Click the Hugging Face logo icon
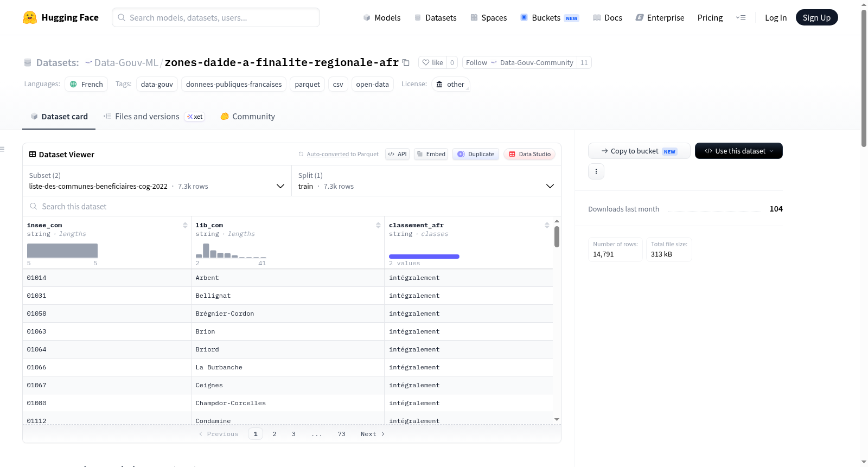Screen dimensions: 868x467 pyautogui.click(x=30, y=17)
